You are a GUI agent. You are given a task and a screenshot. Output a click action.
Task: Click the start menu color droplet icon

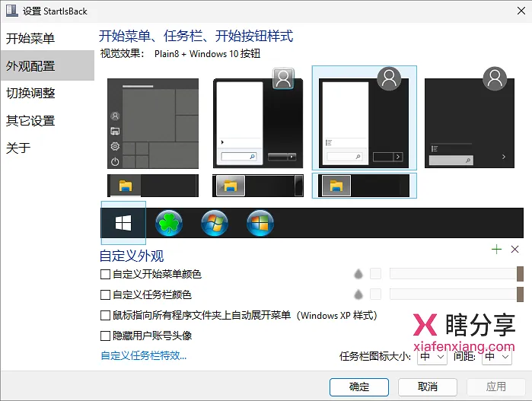pos(358,274)
